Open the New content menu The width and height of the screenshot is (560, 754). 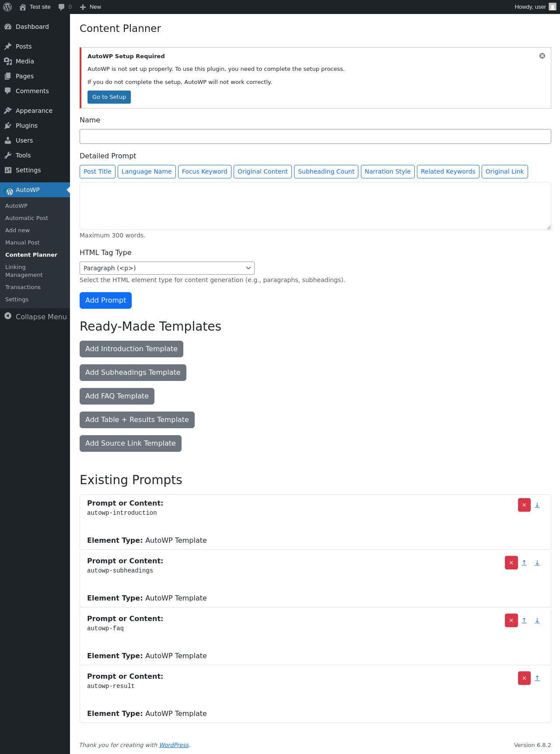point(91,7)
